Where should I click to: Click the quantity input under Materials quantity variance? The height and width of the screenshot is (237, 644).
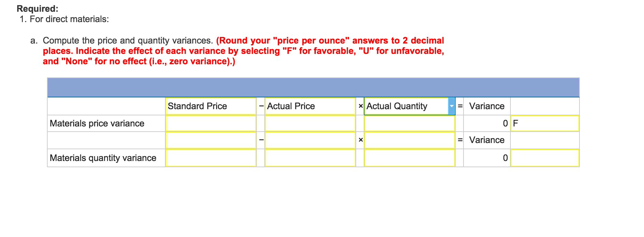pyautogui.click(x=409, y=158)
